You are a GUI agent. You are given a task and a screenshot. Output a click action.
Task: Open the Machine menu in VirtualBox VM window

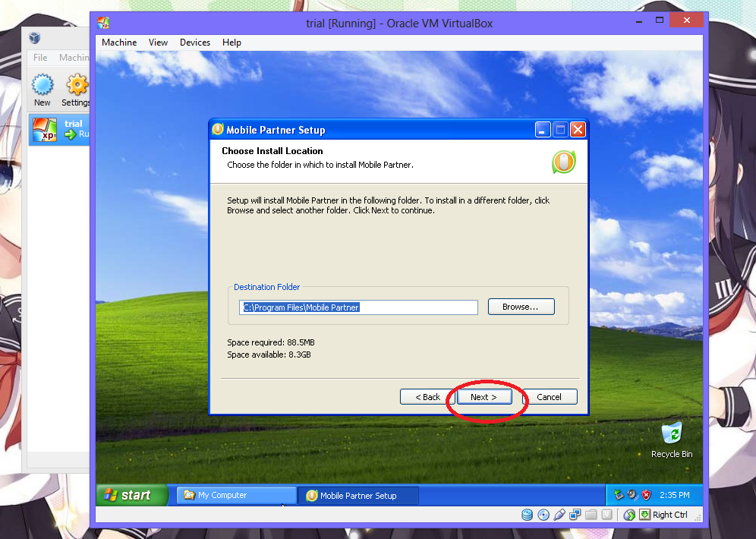[119, 43]
